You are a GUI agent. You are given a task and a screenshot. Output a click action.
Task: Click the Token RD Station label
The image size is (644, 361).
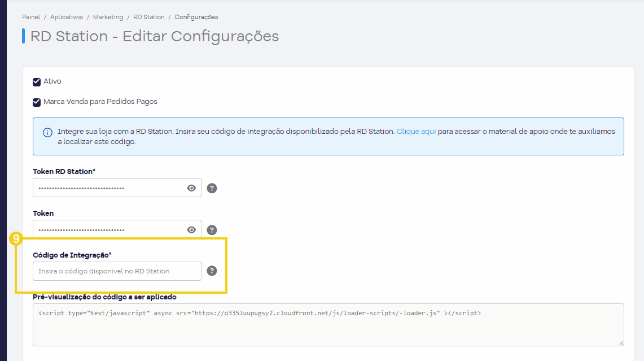[64, 171]
